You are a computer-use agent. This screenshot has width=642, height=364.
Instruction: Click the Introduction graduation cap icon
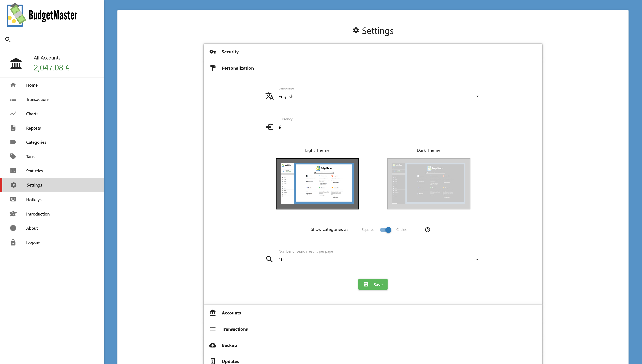tap(13, 214)
